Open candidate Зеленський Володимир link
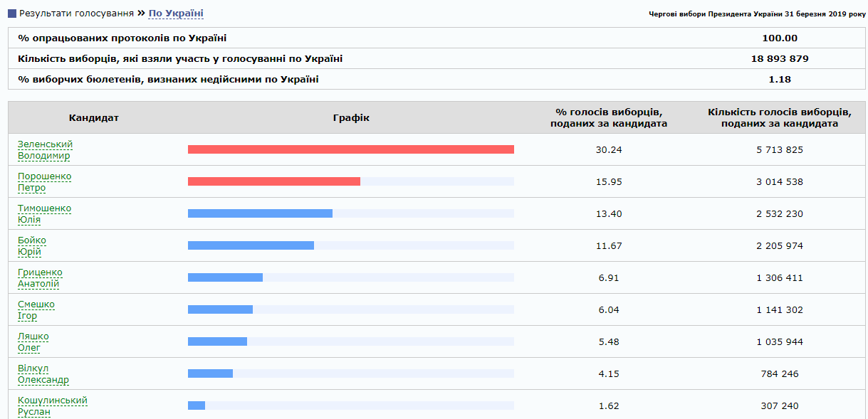The image size is (868, 419). tap(45, 150)
